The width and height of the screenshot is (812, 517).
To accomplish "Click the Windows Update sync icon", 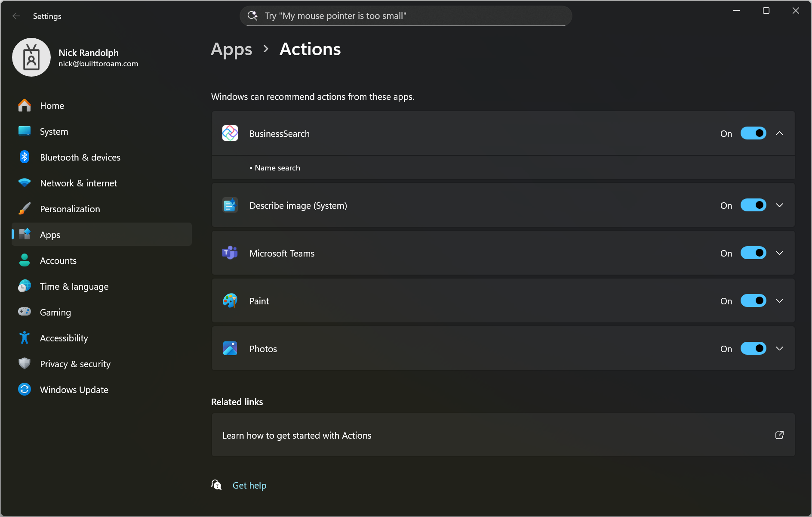I will [x=25, y=390].
